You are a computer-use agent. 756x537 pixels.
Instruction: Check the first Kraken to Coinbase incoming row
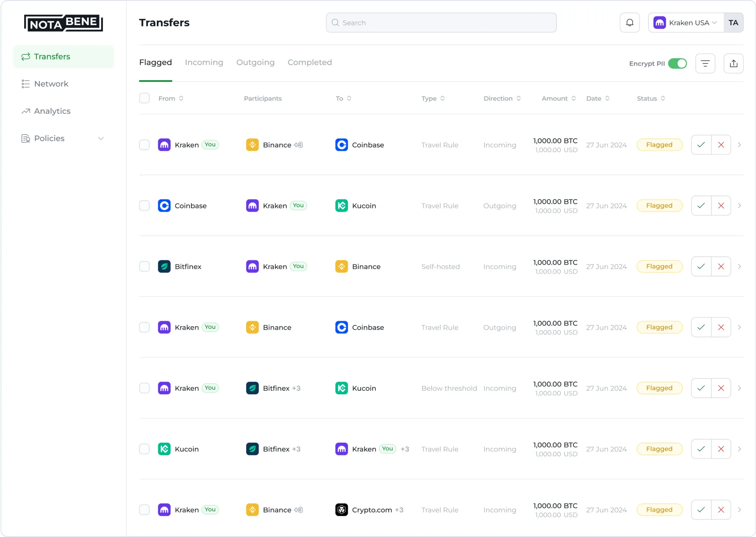click(145, 145)
